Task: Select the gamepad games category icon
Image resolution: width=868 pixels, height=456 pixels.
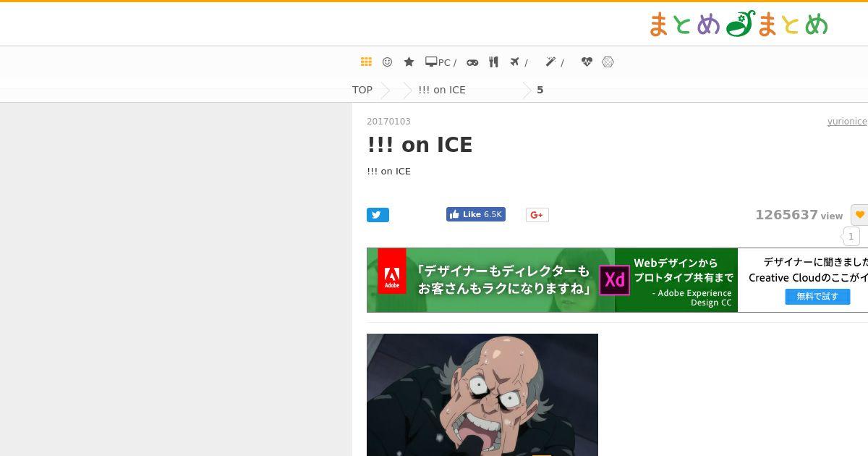Action: [472, 62]
